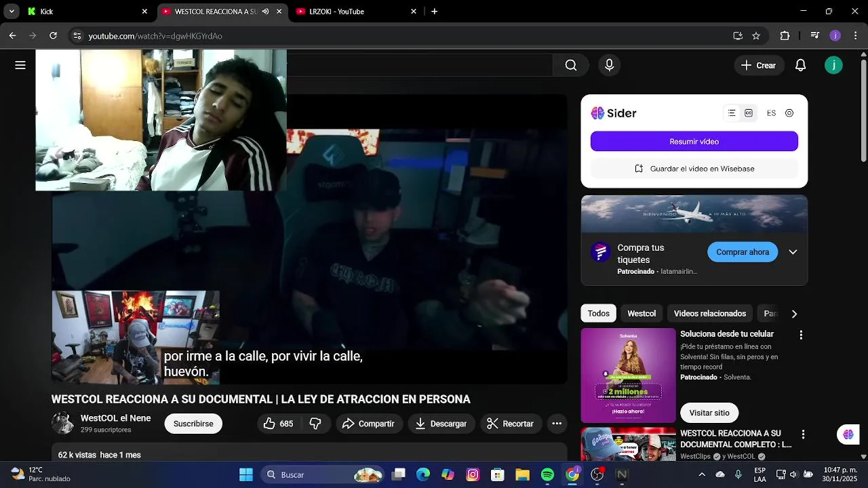868x488 pixels.
Task: Select Videos relacionados filter chip
Action: tap(710, 313)
